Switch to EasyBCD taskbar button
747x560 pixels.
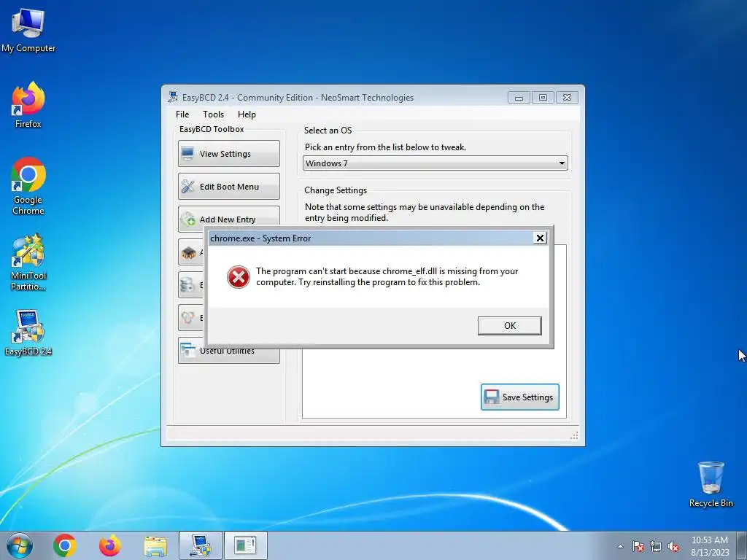(201, 545)
